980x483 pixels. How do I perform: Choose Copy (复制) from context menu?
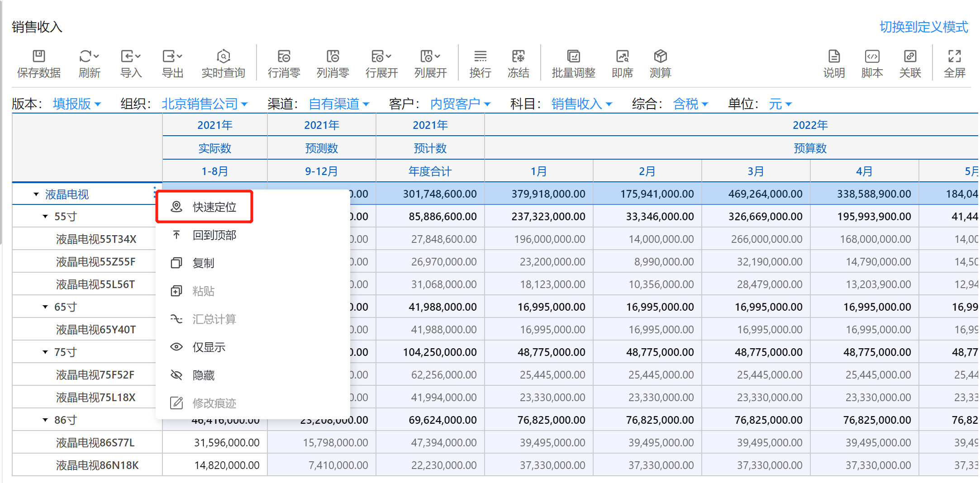point(203,263)
